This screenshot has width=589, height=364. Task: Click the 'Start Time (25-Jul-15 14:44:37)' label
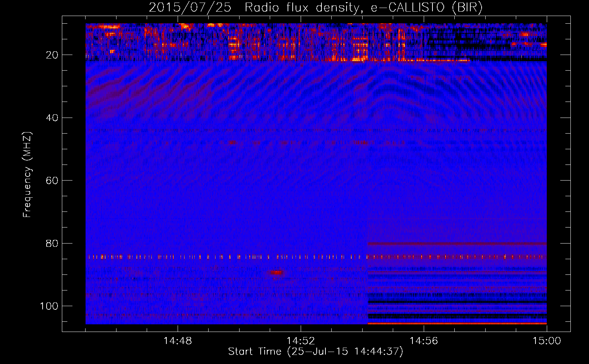pos(316,352)
